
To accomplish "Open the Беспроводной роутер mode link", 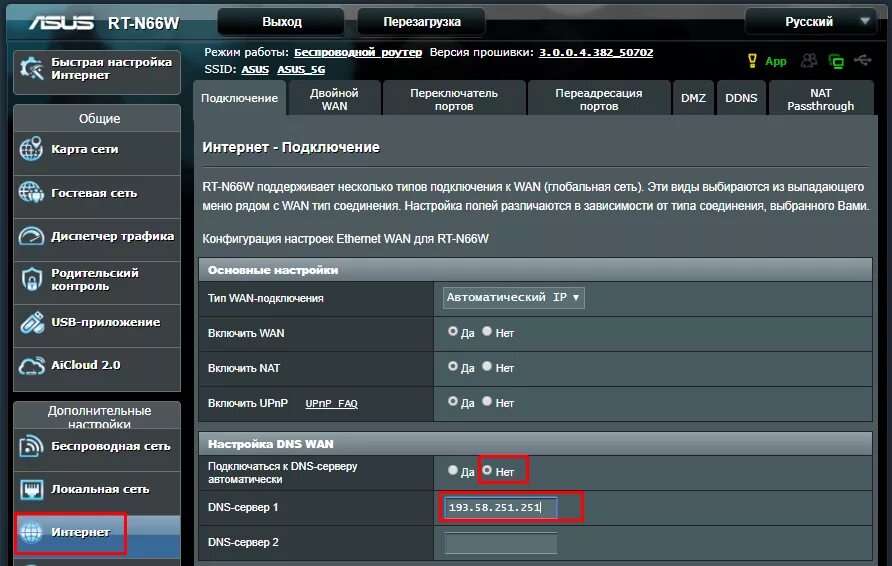I will 358,52.
